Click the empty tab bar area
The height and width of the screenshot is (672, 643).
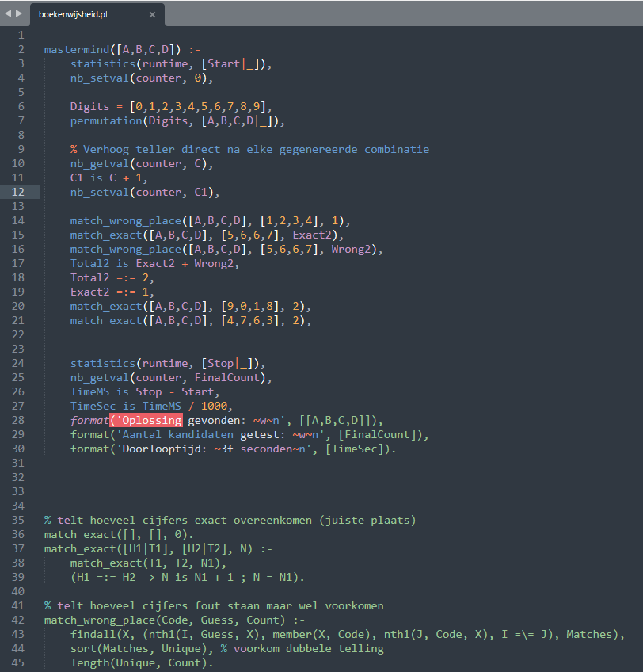[x=396, y=13]
